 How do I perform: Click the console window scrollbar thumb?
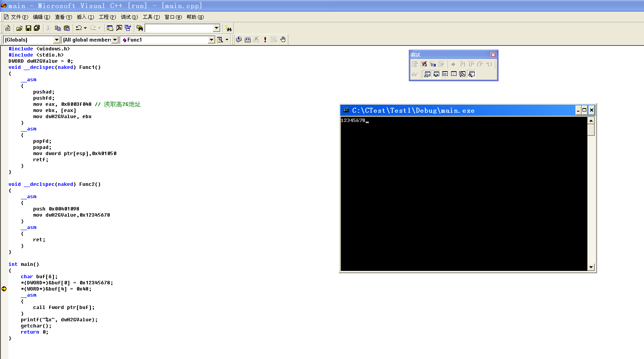591,130
